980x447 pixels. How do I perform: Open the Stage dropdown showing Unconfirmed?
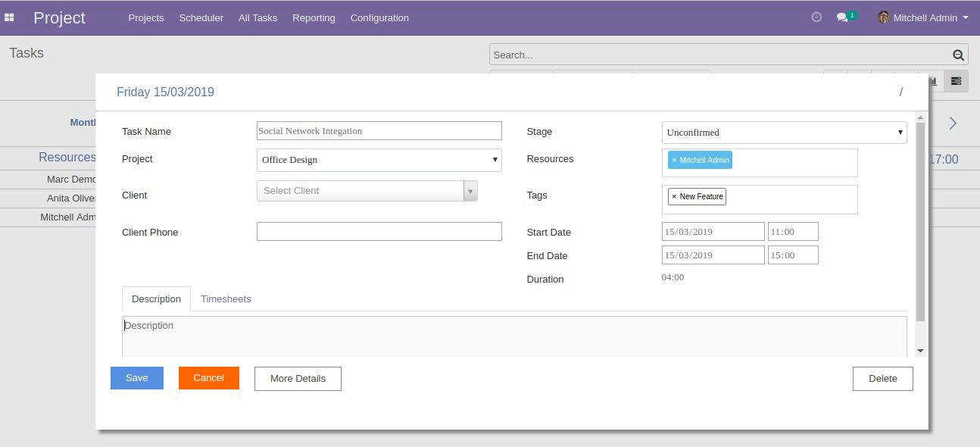coord(784,132)
